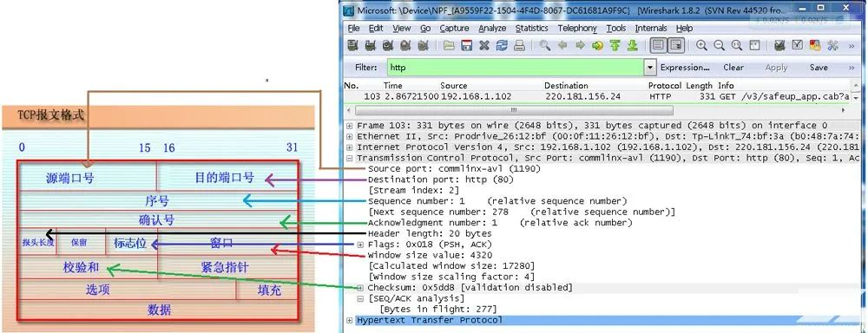The height and width of the screenshot is (333, 868).
Task: Show hidden filter toolbar items chevron
Action: [x=852, y=68]
